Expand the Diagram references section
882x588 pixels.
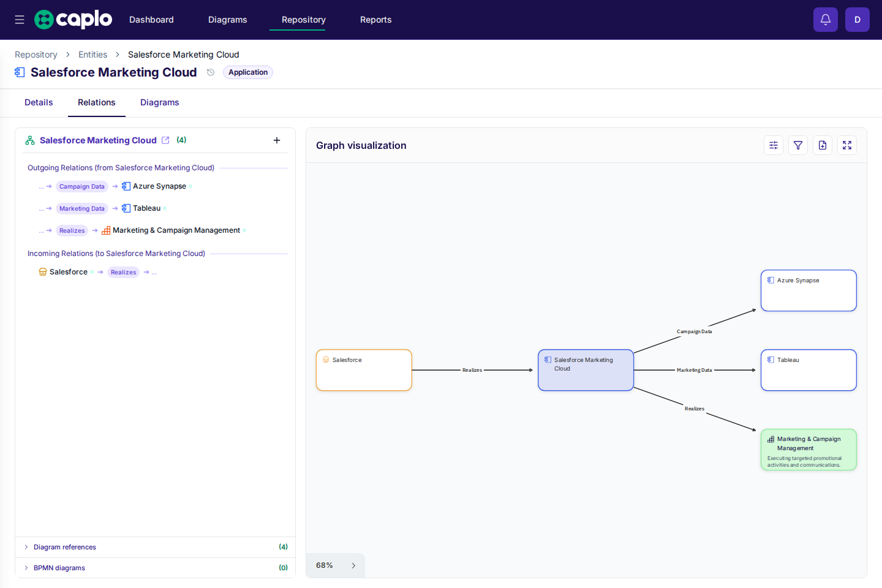coord(156,547)
